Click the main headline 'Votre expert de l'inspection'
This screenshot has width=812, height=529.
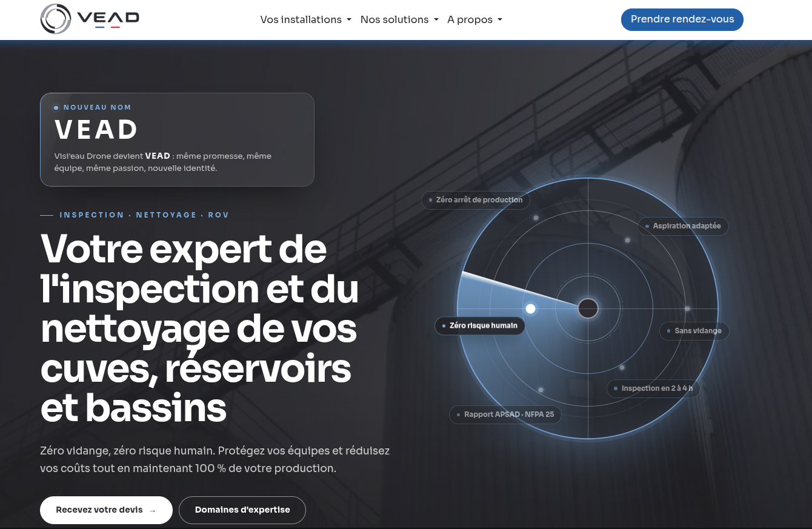(200, 329)
